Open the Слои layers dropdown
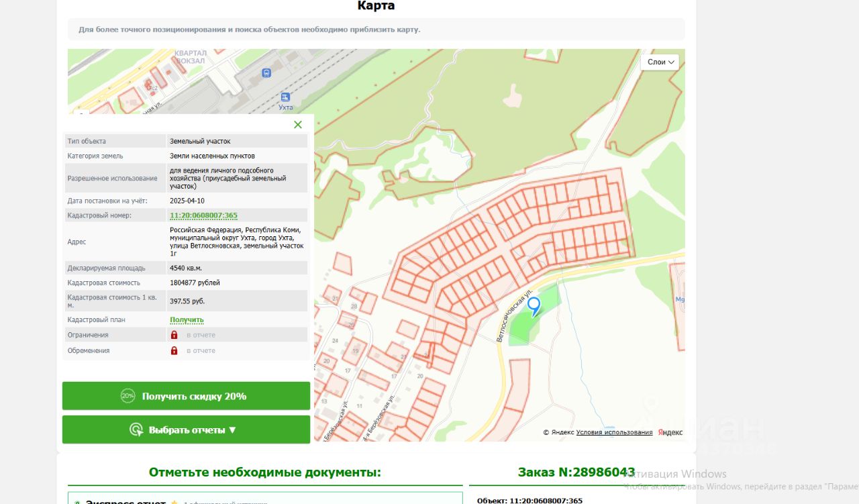The height and width of the screenshot is (504, 859). 660,62
